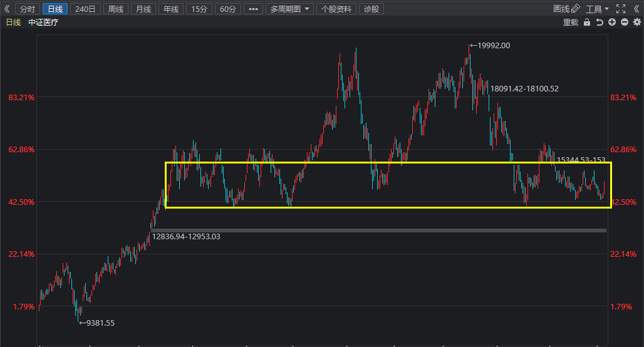Screen dimensions: 644x347
Task: Open 个股资料 stock information
Action: pos(336,9)
